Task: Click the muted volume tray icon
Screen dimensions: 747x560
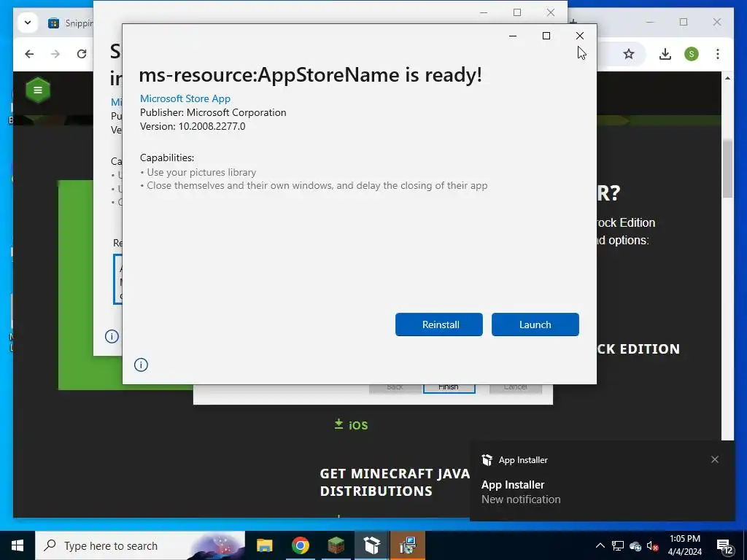Action: point(653,545)
